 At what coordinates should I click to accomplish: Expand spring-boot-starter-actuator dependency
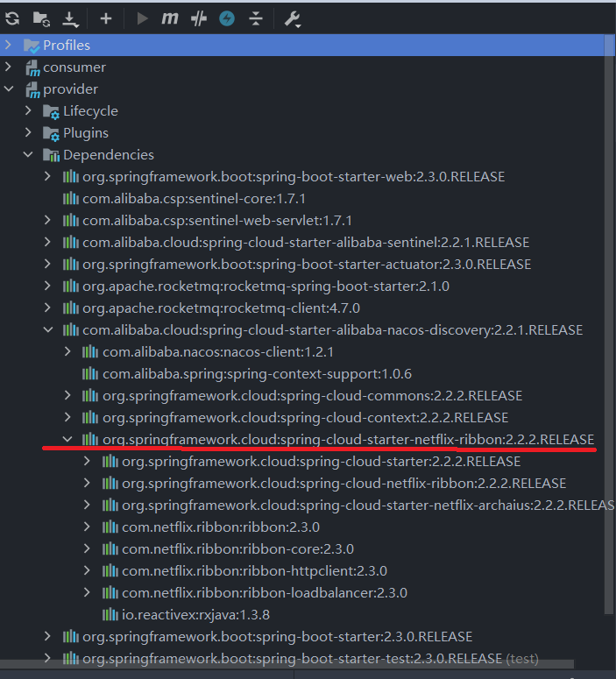click(47, 264)
